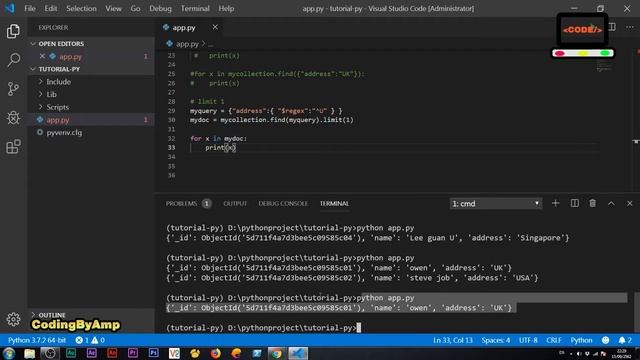Open the Help menu

click(x=226, y=8)
